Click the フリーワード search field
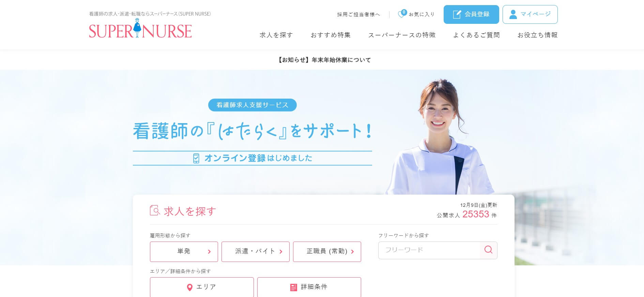This screenshot has width=644, height=297. point(429,250)
